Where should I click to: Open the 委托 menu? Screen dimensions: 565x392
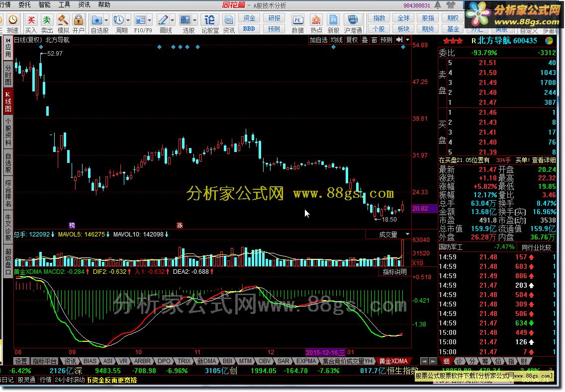point(24,4)
